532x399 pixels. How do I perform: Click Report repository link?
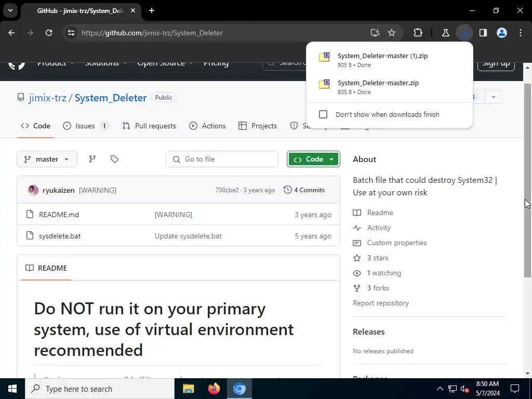click(x=381, y=303)
